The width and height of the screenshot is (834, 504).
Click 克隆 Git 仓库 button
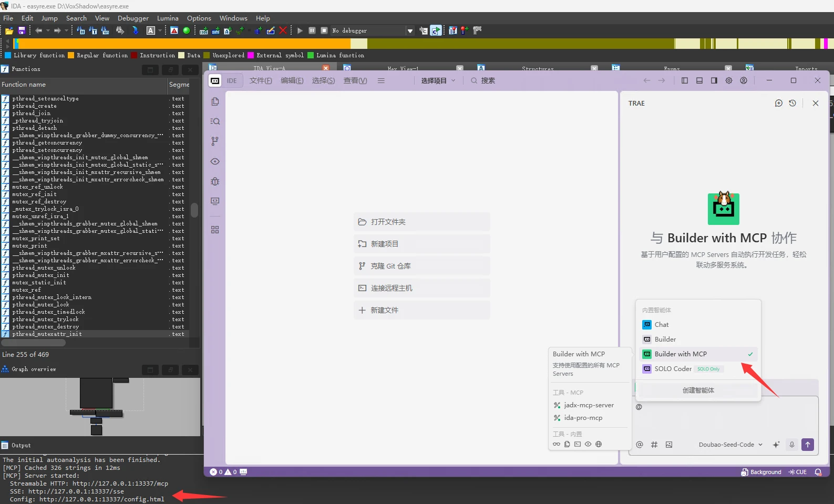coord(422,266)
